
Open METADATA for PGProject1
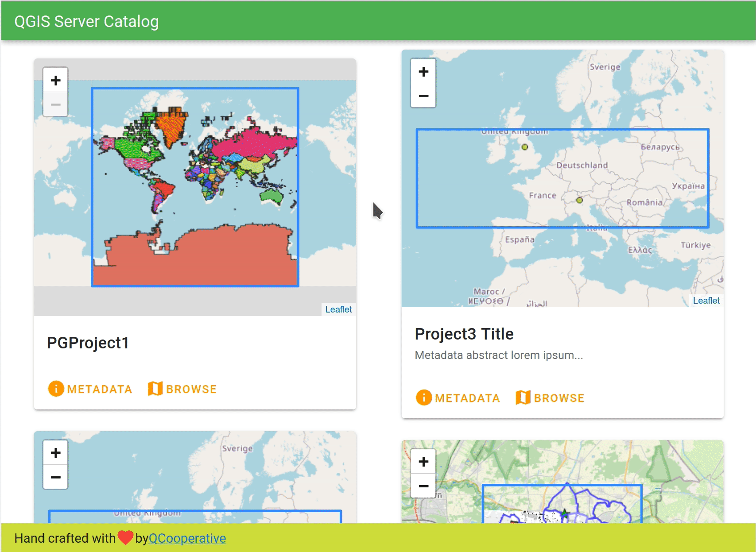click(99, 389)
